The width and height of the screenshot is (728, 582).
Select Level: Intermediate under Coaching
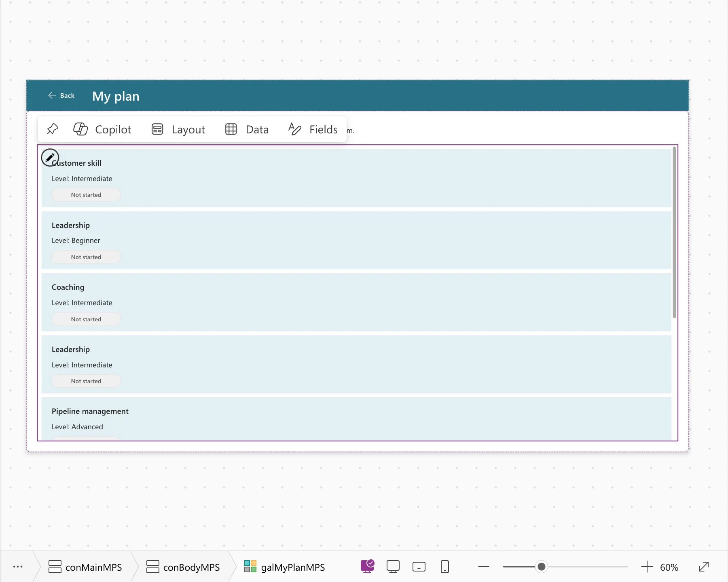point(82,303)
